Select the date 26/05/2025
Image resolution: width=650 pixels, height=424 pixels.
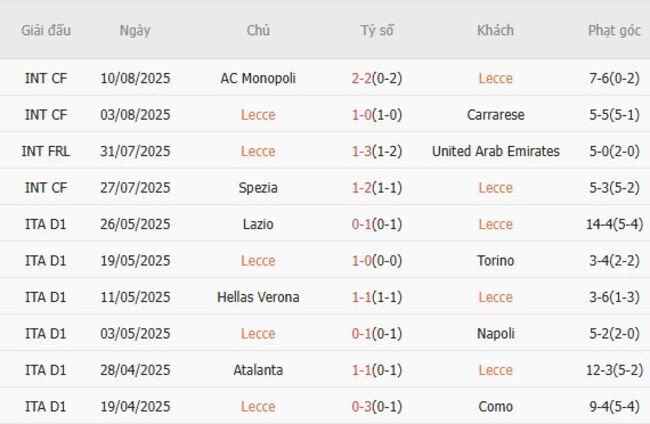pos(135,224)
